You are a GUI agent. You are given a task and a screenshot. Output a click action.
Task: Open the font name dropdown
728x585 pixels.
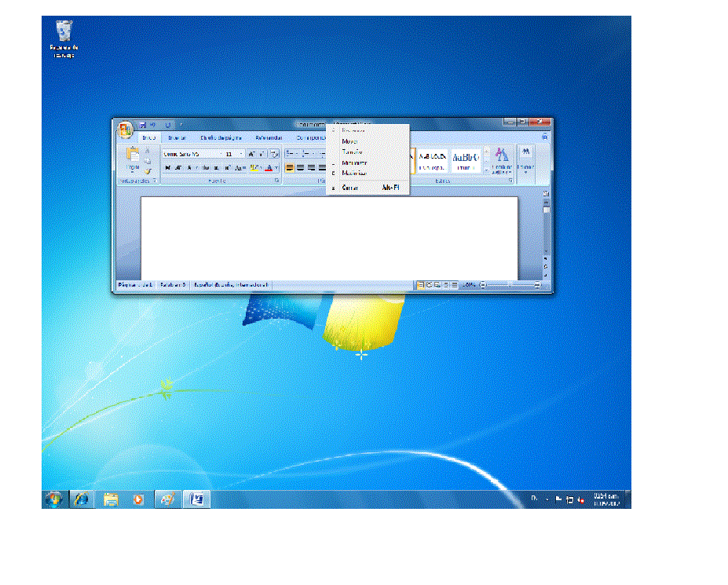pos(220,154)
